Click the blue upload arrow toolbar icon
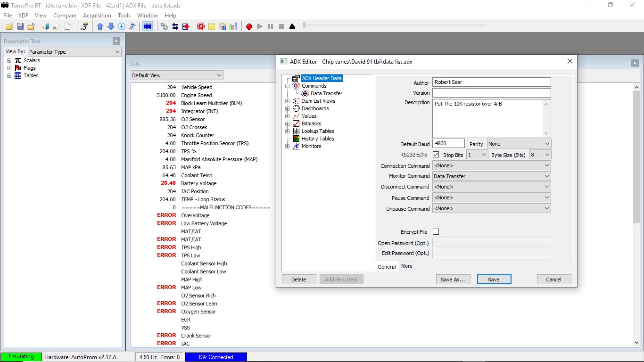 [x=100, y=26]
